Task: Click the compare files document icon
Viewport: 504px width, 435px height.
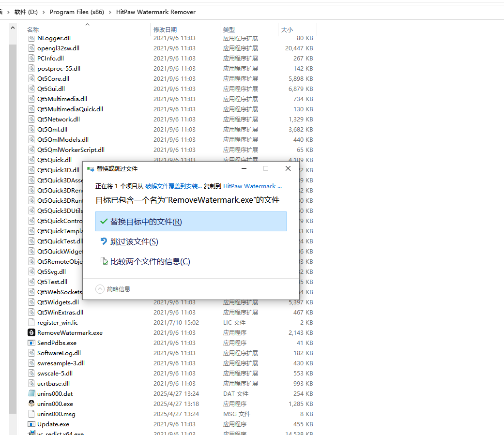Action: pos(104,261)
